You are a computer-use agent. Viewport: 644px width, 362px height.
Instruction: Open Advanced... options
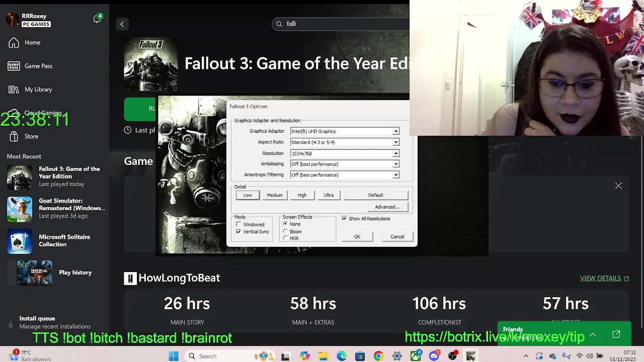coord(387,207)
